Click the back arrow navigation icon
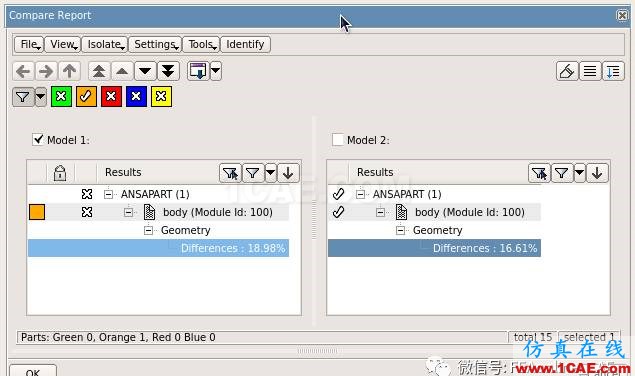 23,72
